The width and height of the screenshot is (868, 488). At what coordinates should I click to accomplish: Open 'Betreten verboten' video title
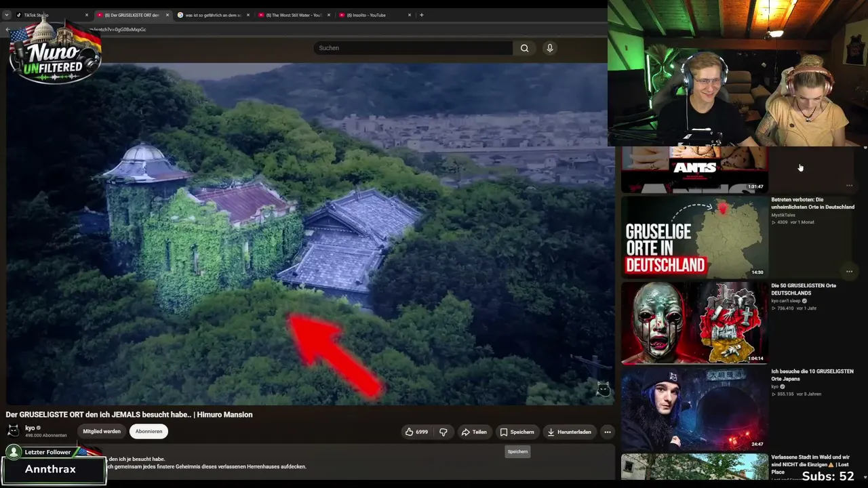812,203
